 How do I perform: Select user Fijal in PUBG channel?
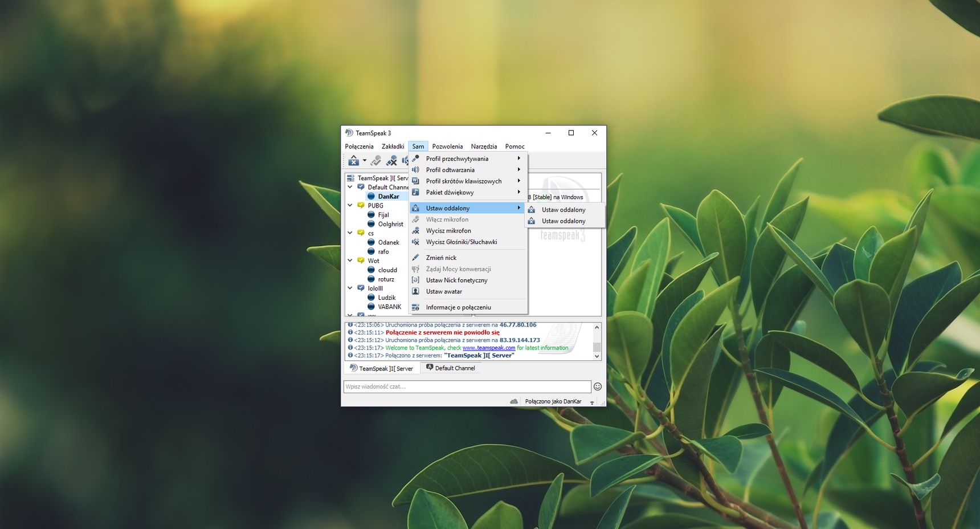coord(383,215)
